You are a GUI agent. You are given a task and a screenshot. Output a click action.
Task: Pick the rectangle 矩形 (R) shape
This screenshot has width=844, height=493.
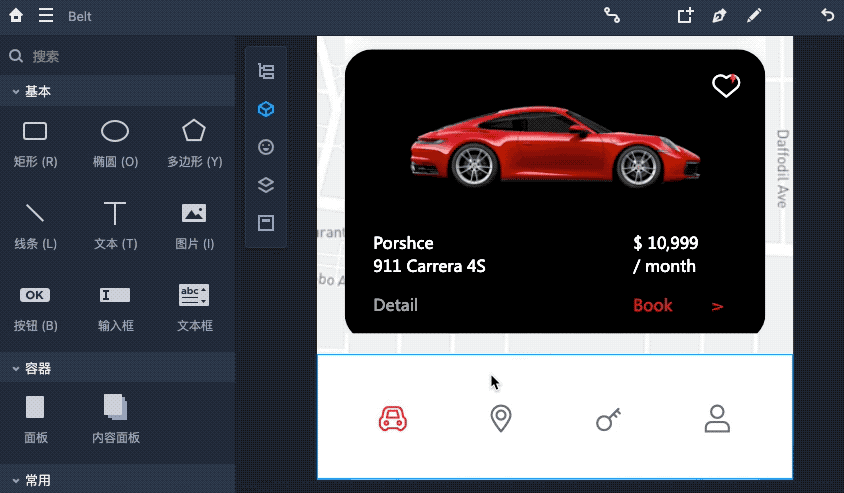(x=35, y=143)
